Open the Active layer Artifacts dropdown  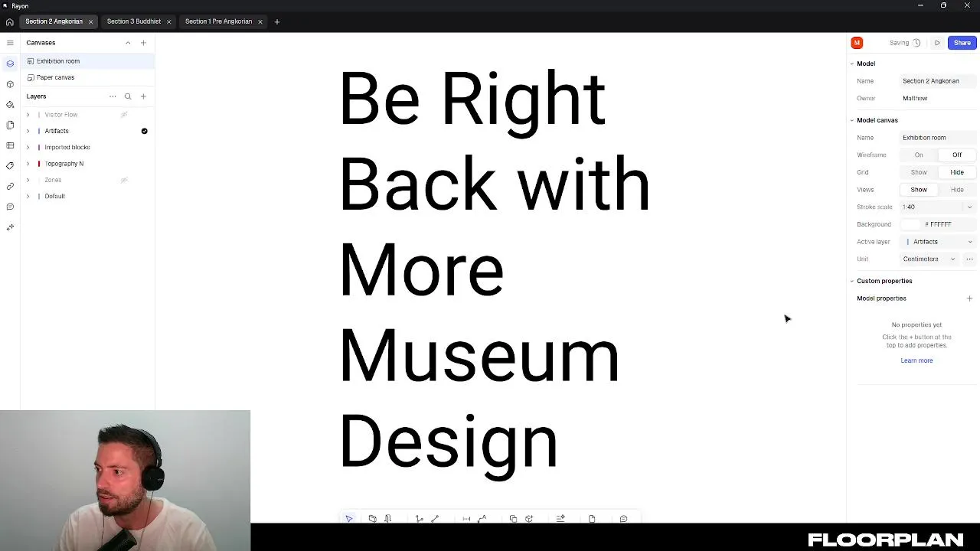click(938, 242)
